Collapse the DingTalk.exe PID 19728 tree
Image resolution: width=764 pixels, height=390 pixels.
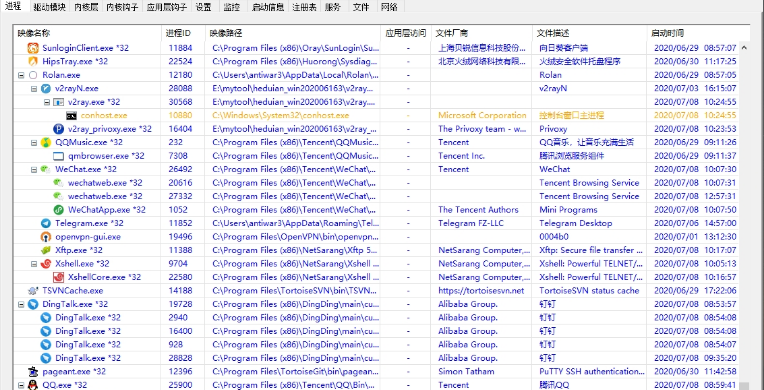(21, 304)
